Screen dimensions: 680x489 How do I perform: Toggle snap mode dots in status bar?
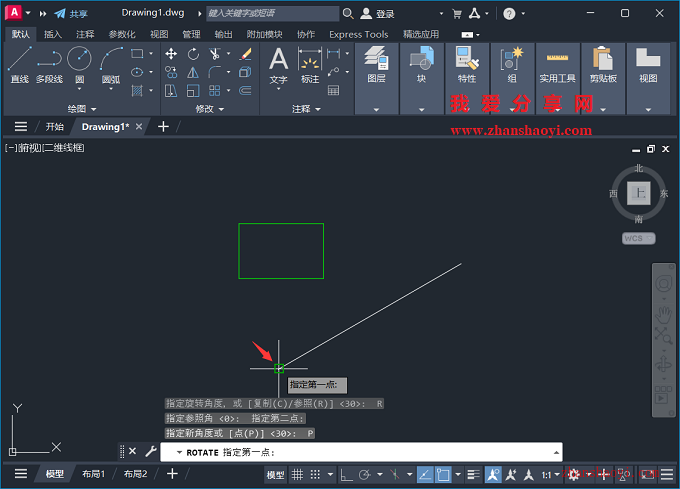(315, 475)
